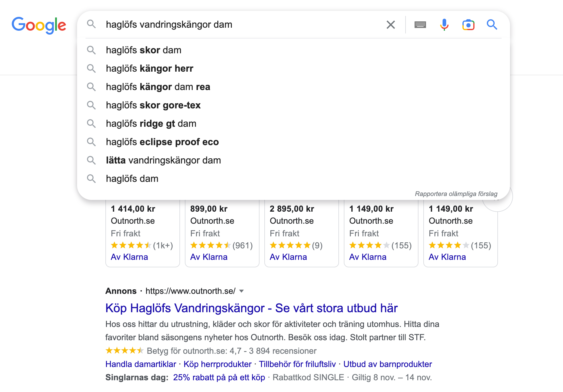Choose suggestion 'haglöfs skor dam'

[x=294, y=50]
